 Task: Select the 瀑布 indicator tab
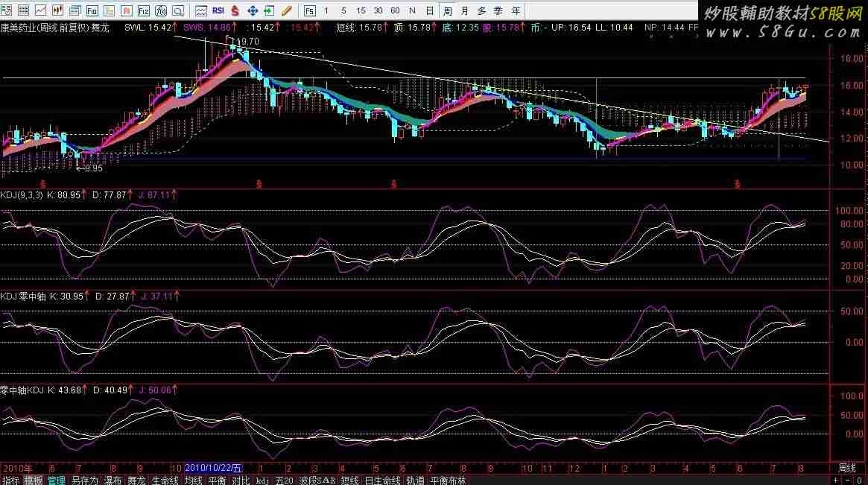pos(113,480)
